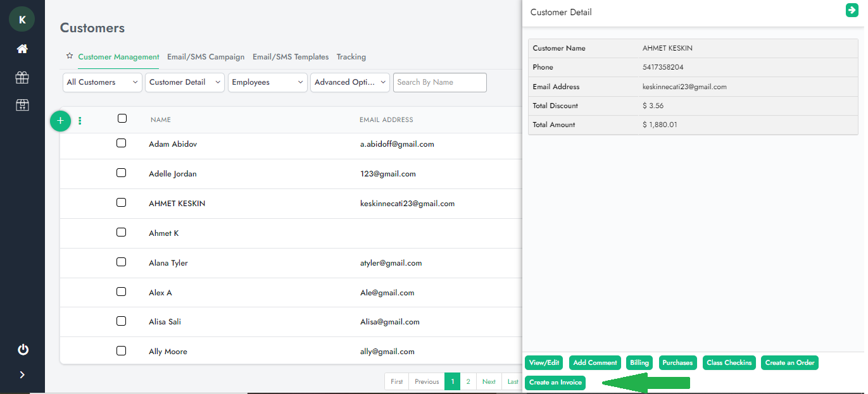The height and width of the screenshot is (394, 868).
Task: Close Customer Detail panel with green arrow
Action: click(852, 10)
